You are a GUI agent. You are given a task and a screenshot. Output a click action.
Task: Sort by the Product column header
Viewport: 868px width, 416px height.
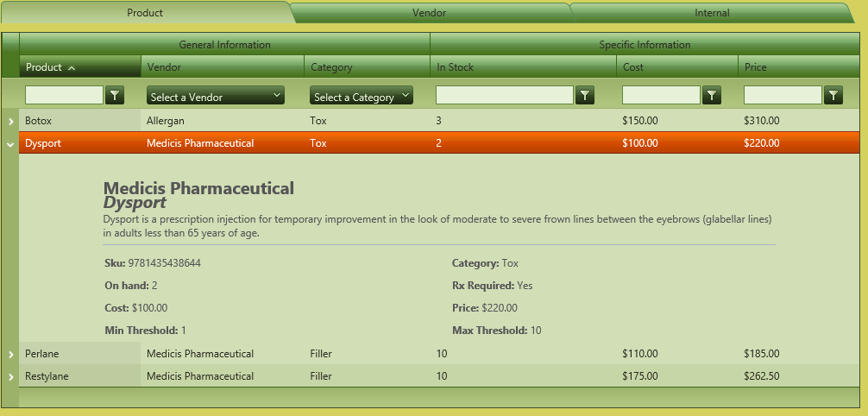[x=80, y=66]
